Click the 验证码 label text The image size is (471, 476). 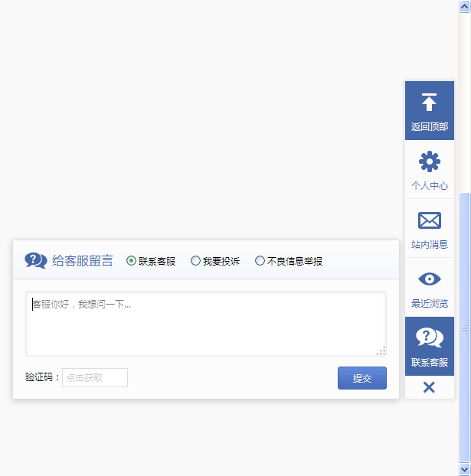(x=42, y=377)
